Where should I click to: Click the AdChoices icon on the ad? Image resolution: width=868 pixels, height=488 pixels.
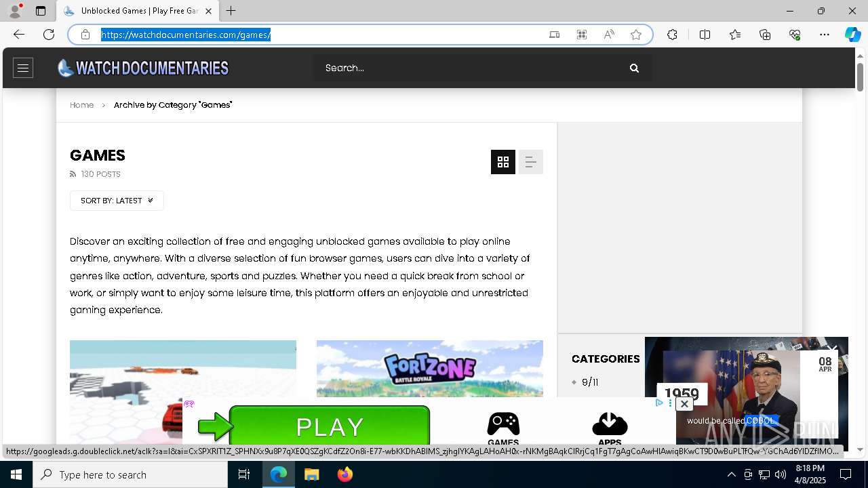659,403
